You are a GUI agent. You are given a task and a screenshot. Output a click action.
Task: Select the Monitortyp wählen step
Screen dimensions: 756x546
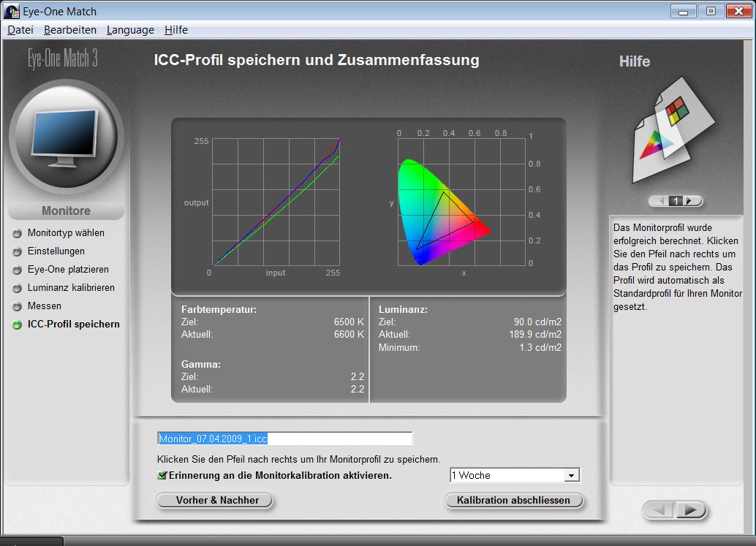pyautogui.click(x=66, y=233)
